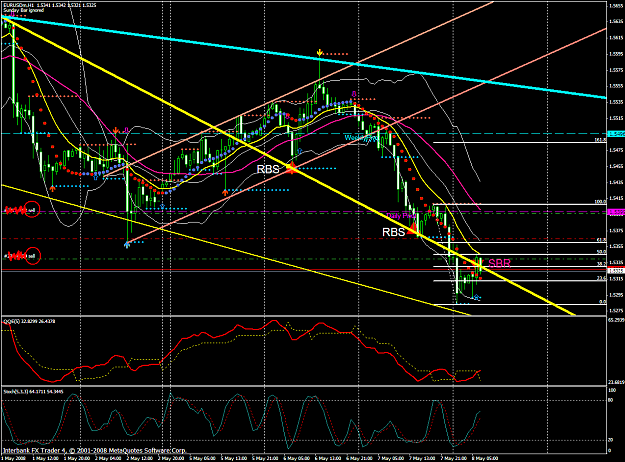625x462 pixels.
Task: Click the '6 May 05:00' time axis label
Action: point(297,458)
